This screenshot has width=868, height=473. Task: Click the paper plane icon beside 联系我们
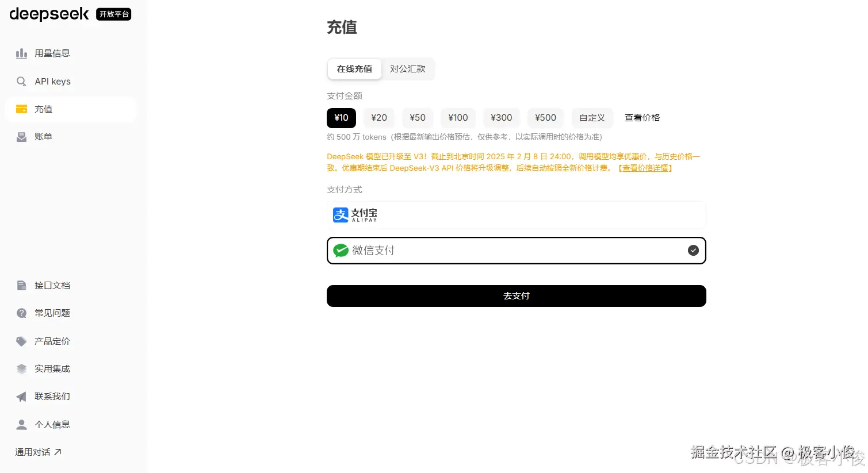[21, 397]
